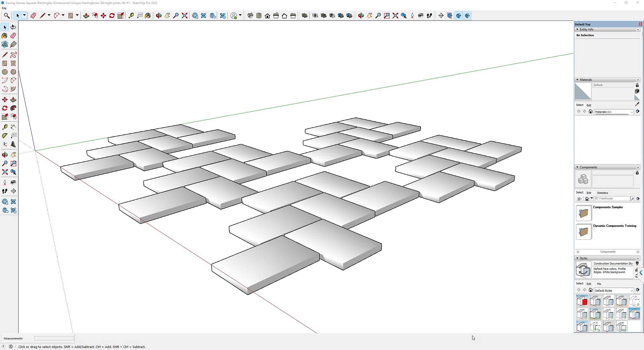Image resolution: width=644 pixels, height=350 pixels.
Task: Open the Components Sampler collection
Action: (x=583, y=213)
